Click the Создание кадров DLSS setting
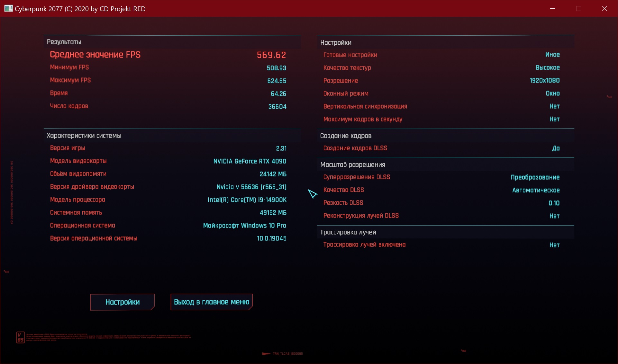Screen dimensions: 618x364 [355, 148]
